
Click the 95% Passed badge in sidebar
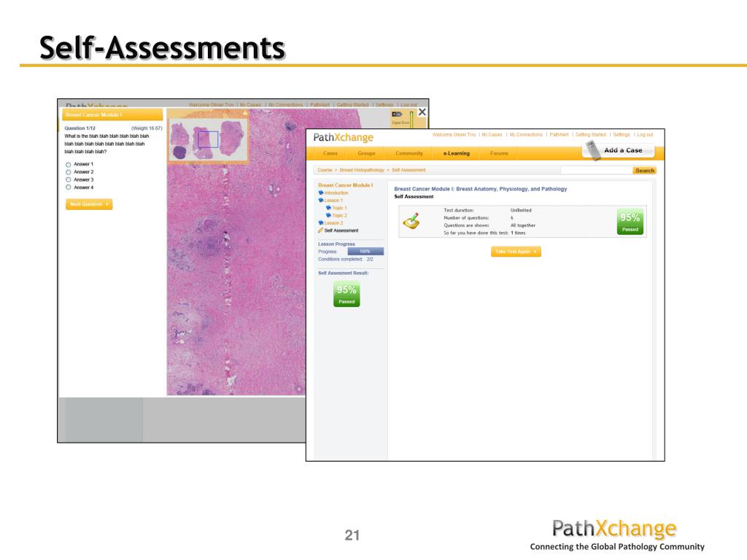(x=347, y=294)
